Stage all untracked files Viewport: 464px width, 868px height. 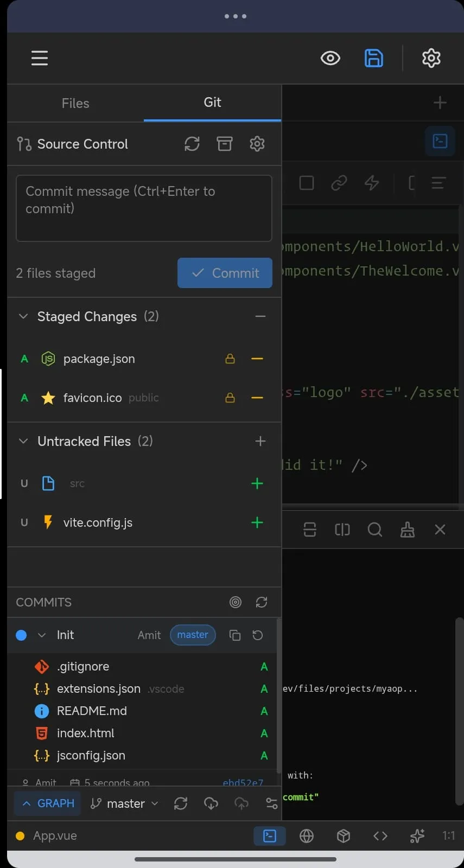click(260, 441)
